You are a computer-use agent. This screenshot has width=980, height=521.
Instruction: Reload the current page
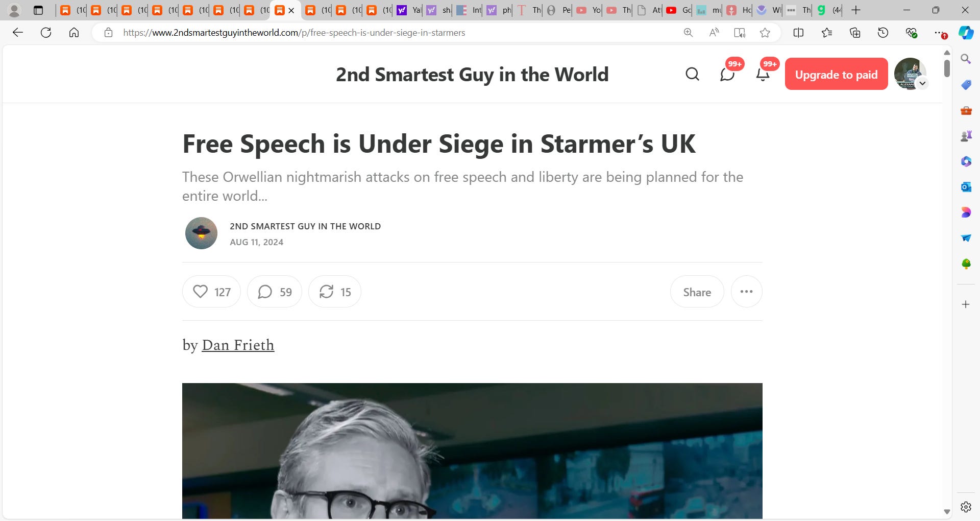pyautogui.click(x=46, y=33)
